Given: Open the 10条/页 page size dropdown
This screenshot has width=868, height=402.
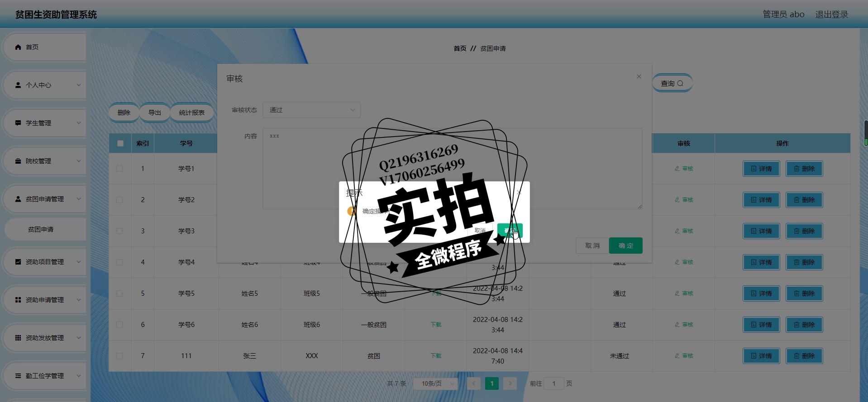Looking at the screenshot, I should (x=435, y=383).
